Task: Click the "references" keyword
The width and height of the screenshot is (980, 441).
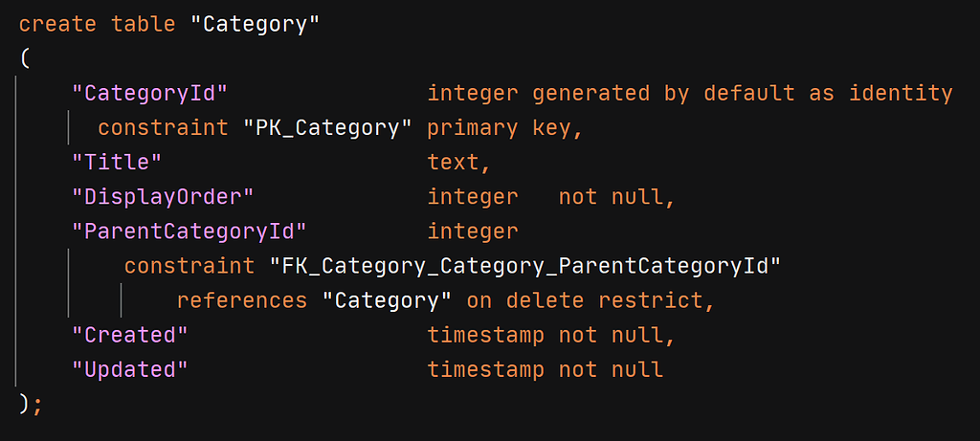Action: coord(241,300)
